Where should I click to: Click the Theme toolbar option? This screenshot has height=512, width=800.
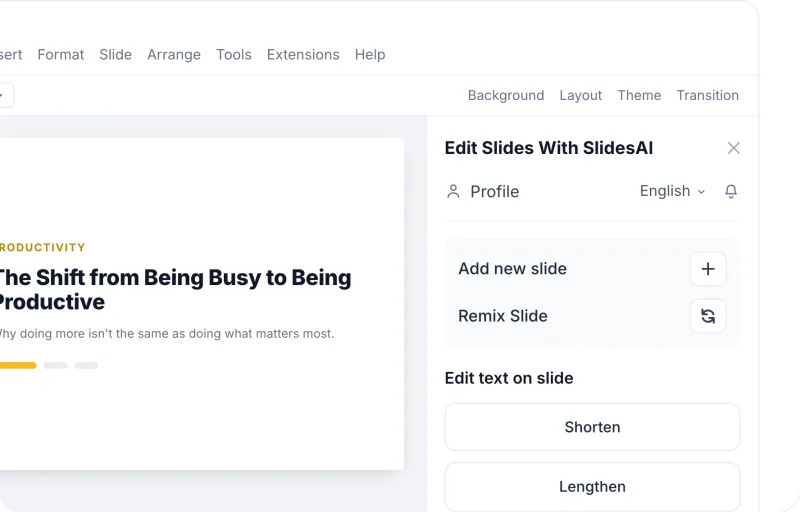(639, 95)
